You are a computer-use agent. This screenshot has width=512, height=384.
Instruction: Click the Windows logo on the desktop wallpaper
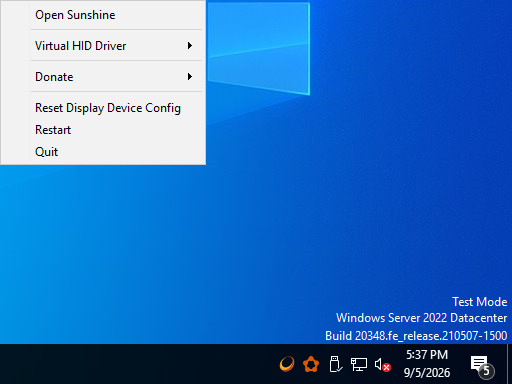point(259,49)
